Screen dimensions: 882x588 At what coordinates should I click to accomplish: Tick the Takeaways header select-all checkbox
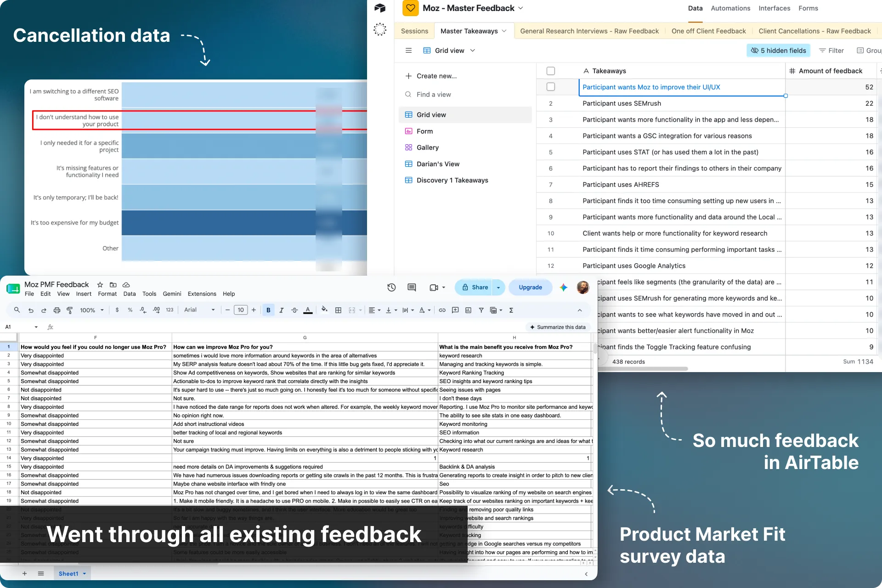[551, 71]
